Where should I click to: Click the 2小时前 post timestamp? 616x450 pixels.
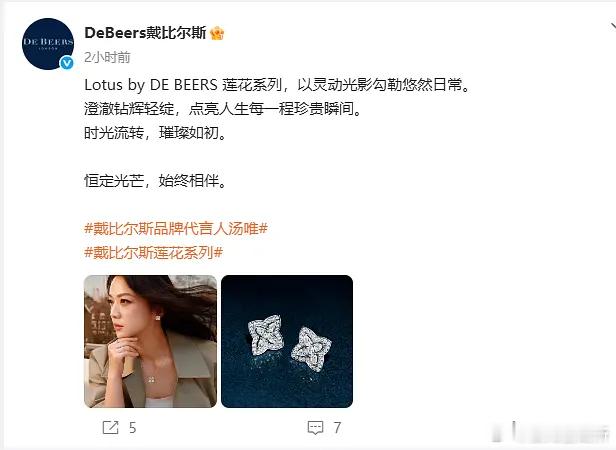107,57
